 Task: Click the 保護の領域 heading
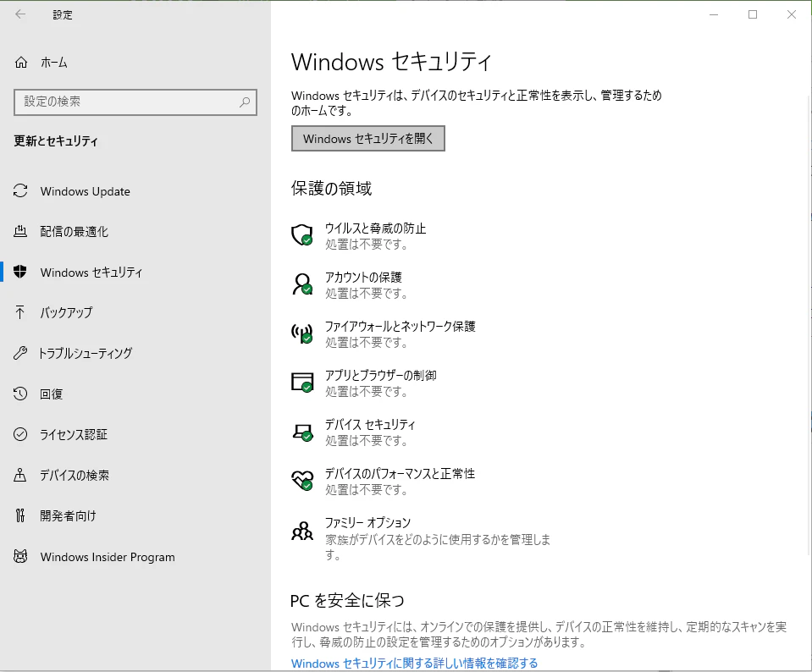331,188
